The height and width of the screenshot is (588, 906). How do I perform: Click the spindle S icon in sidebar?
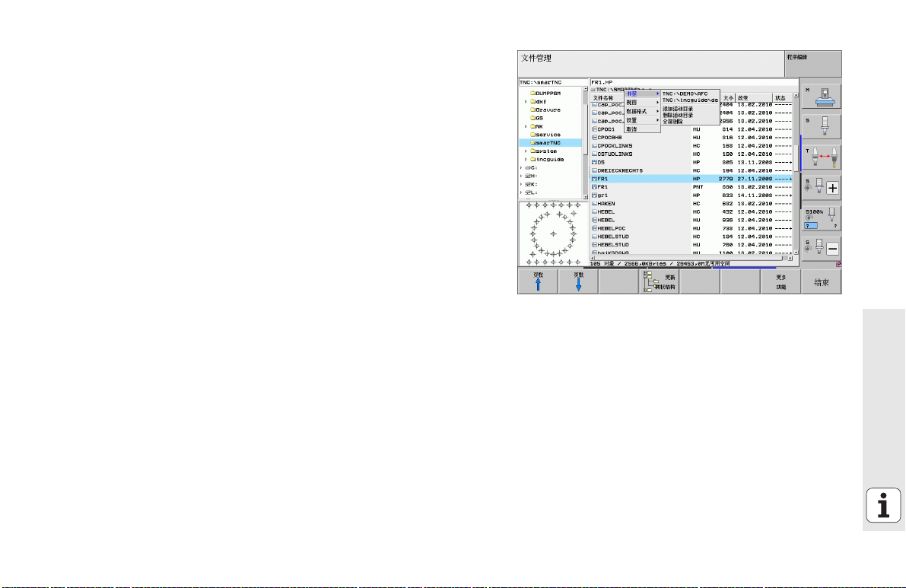pos(822,124)
